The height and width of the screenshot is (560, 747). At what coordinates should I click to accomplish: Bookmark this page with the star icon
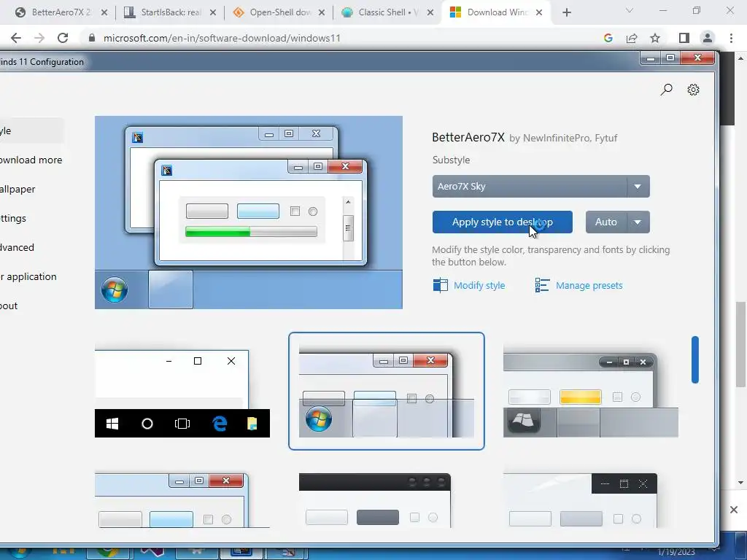(x=655, y=38)
